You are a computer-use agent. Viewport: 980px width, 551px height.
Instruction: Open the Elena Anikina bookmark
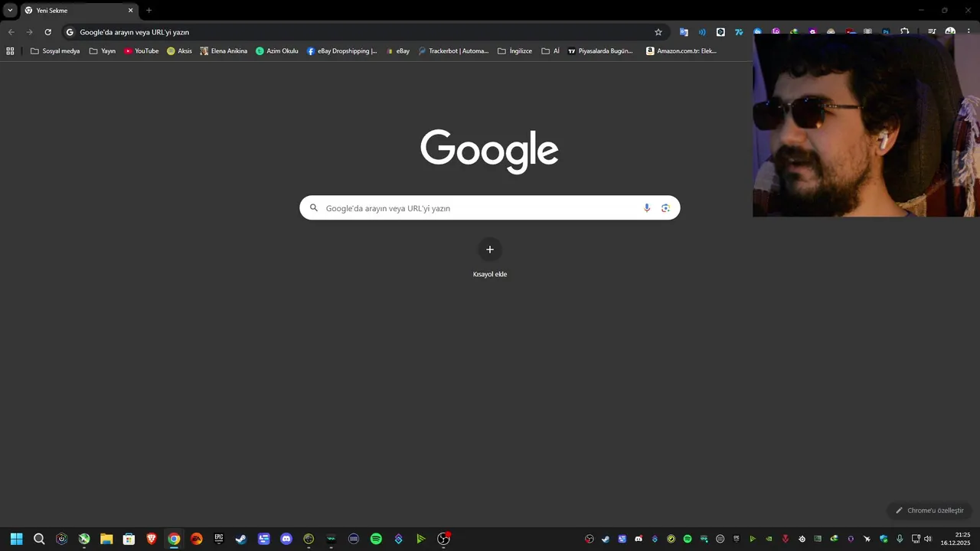[224, 51]
